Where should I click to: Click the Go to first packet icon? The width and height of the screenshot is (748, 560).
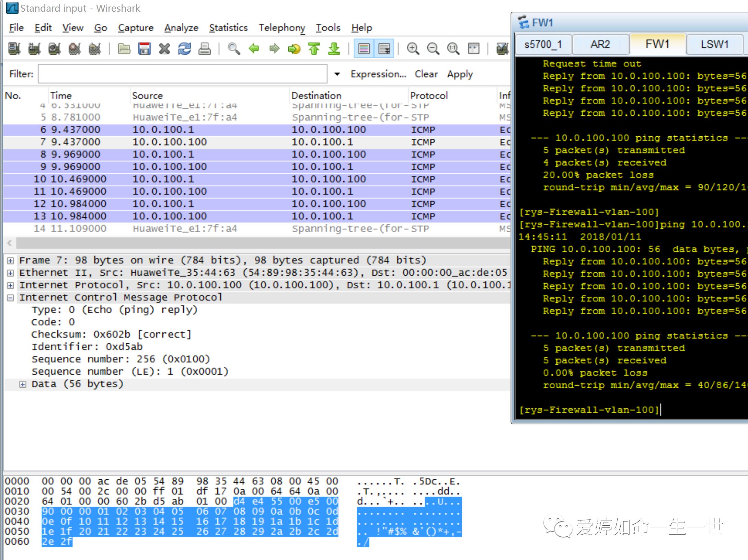point(314,49)
